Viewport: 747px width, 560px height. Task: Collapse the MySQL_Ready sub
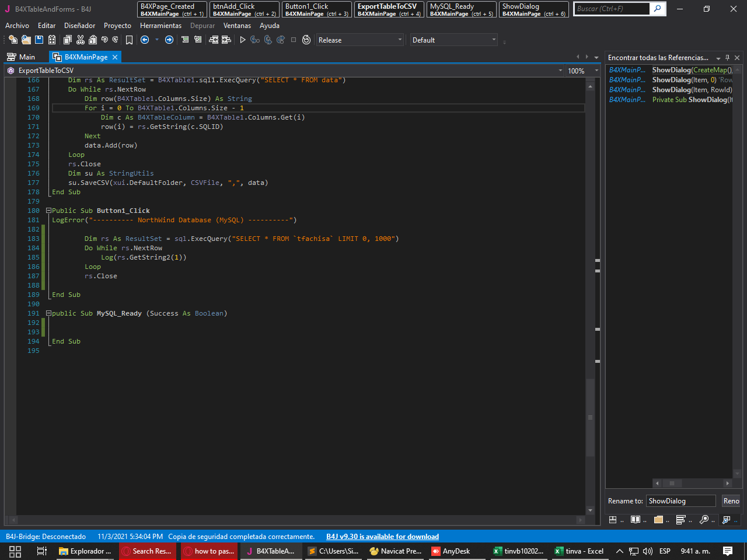[x=48, y=313]
